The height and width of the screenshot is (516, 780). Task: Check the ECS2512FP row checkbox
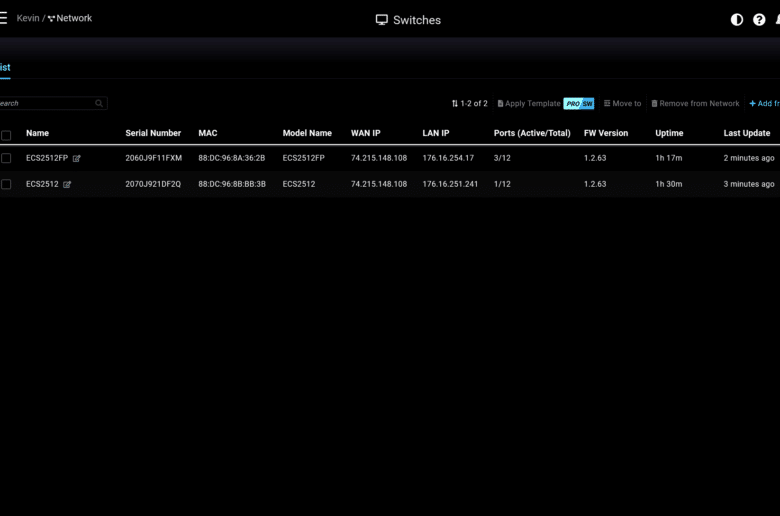coord(6,158)
